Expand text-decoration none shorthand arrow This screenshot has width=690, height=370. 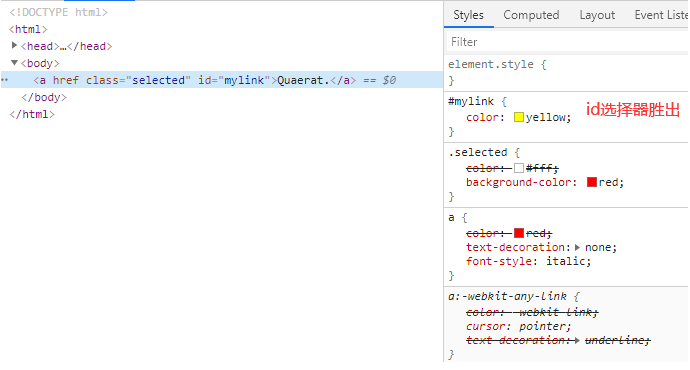(x=577, y=247)
